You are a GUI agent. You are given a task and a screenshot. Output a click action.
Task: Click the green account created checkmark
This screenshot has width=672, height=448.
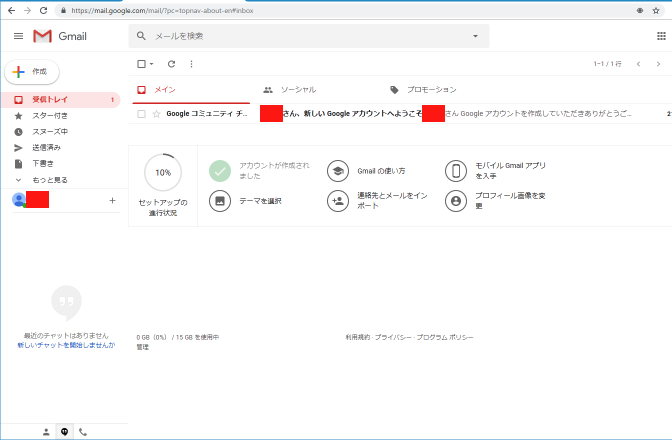pos(220,171)
